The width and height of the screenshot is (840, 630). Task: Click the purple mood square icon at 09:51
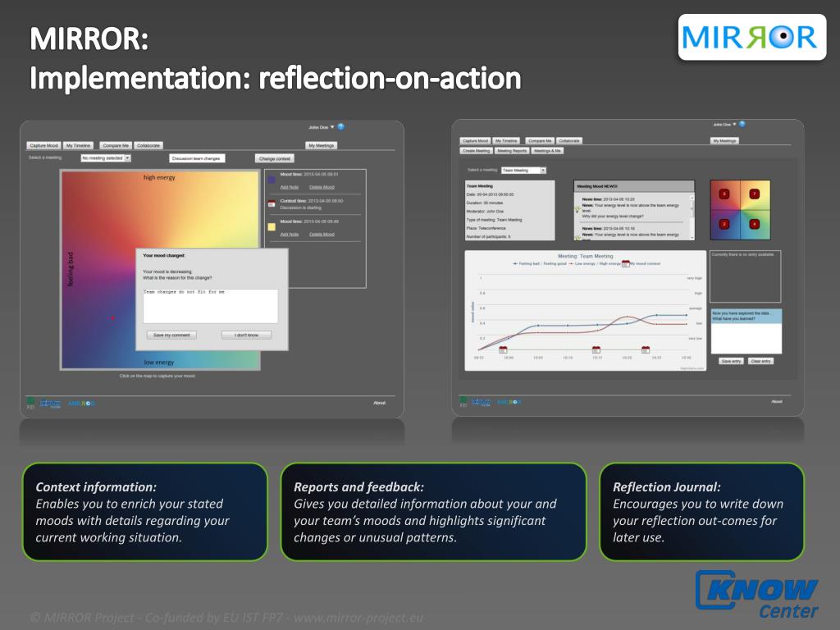tap(272, 180)
